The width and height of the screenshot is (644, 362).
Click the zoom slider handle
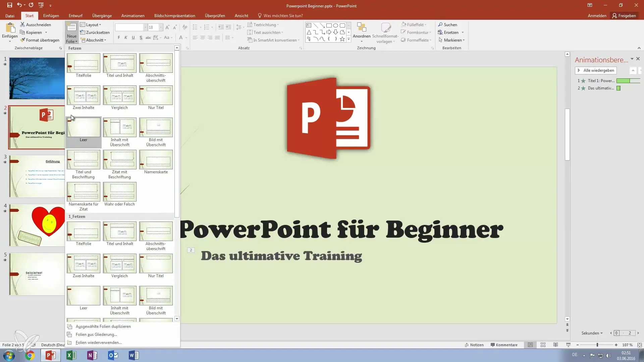click(x=597, y=345)
